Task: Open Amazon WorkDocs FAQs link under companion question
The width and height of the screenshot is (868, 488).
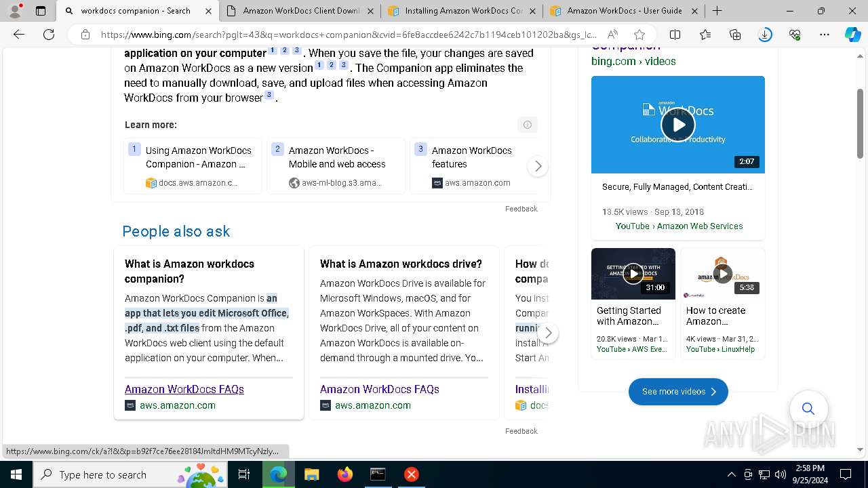Action: 184,389
